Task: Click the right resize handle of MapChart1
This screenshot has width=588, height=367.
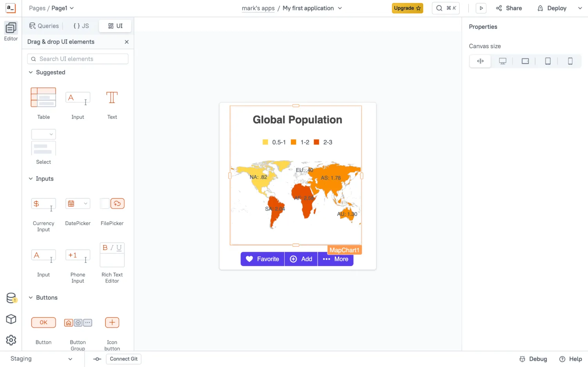Action: 361,176
